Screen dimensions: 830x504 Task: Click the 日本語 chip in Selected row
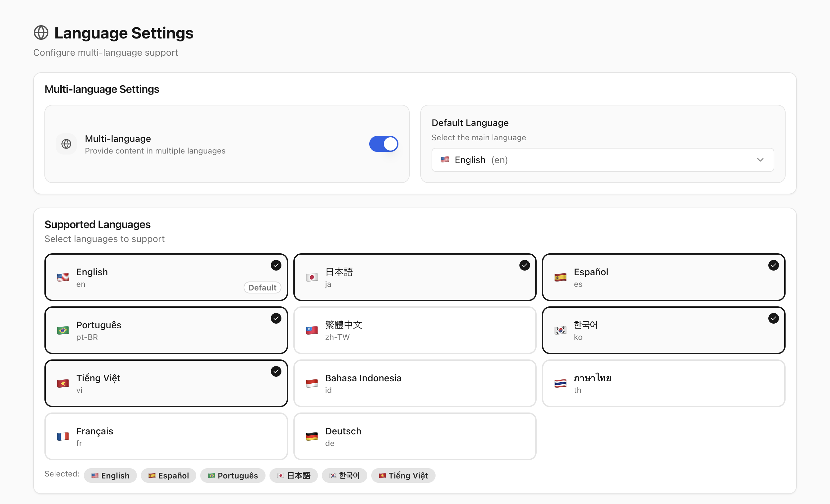(293, 476)
